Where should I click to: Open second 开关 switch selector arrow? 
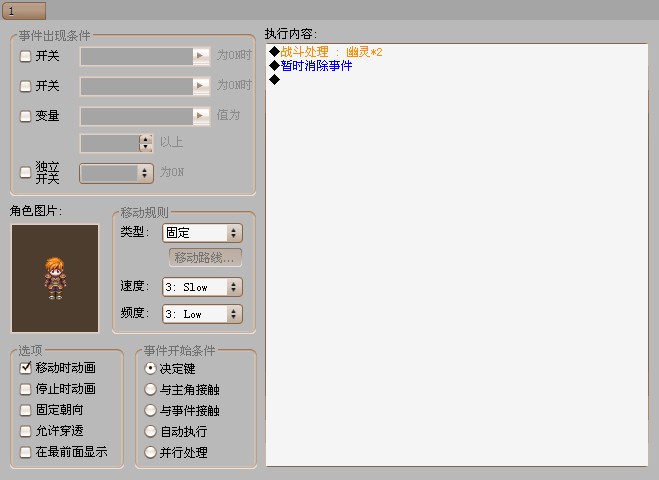201,86
